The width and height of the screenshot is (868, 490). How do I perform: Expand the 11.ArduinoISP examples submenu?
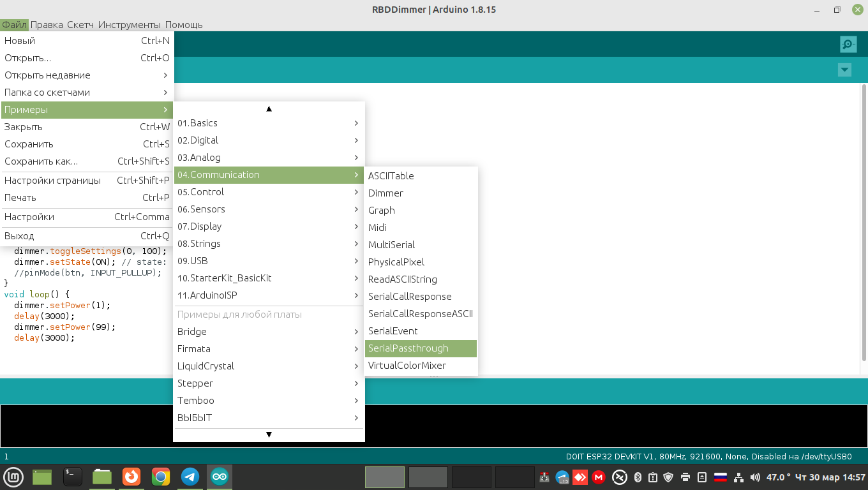point(269,295)
